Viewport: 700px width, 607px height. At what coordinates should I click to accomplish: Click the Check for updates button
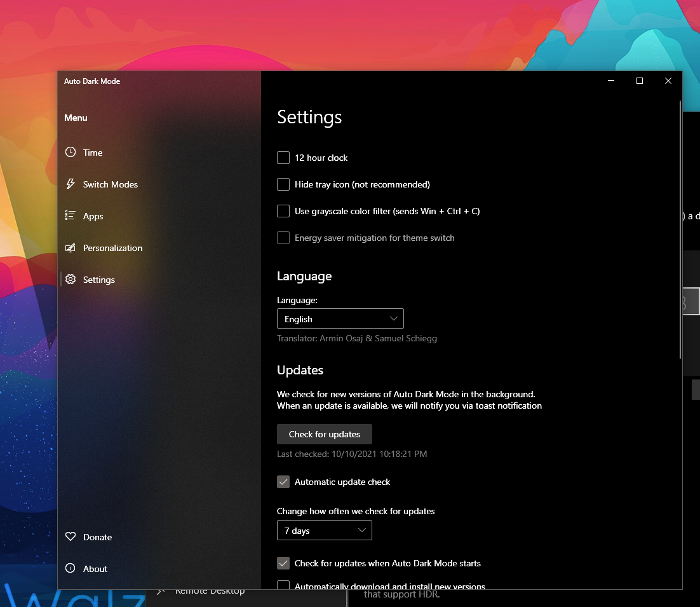[x=324, y=434]
